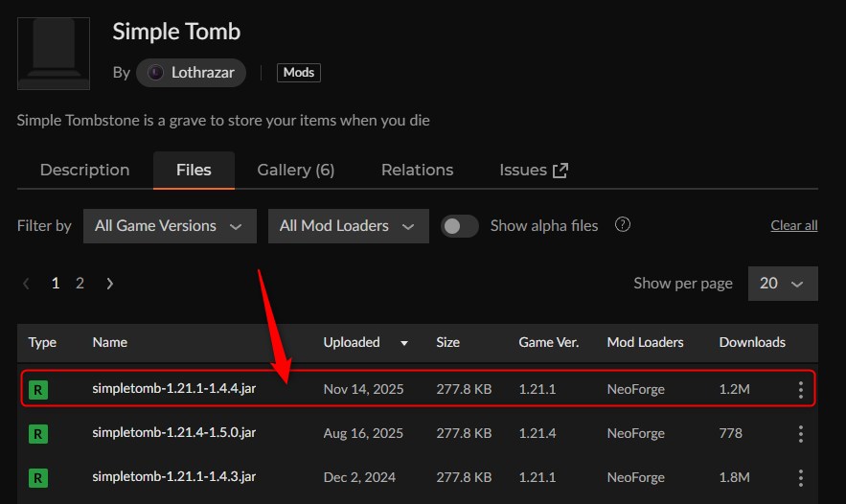Open options menu for simpletomb-1.21.1-1.4.4.jar
This screenshot has height=504, width=846.
[801, 389]
